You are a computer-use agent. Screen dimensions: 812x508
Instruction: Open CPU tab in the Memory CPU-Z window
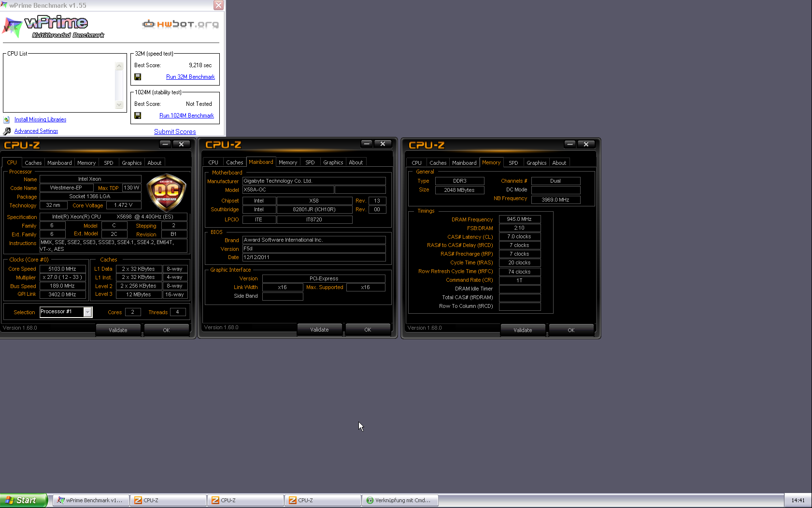pos(417,163)
